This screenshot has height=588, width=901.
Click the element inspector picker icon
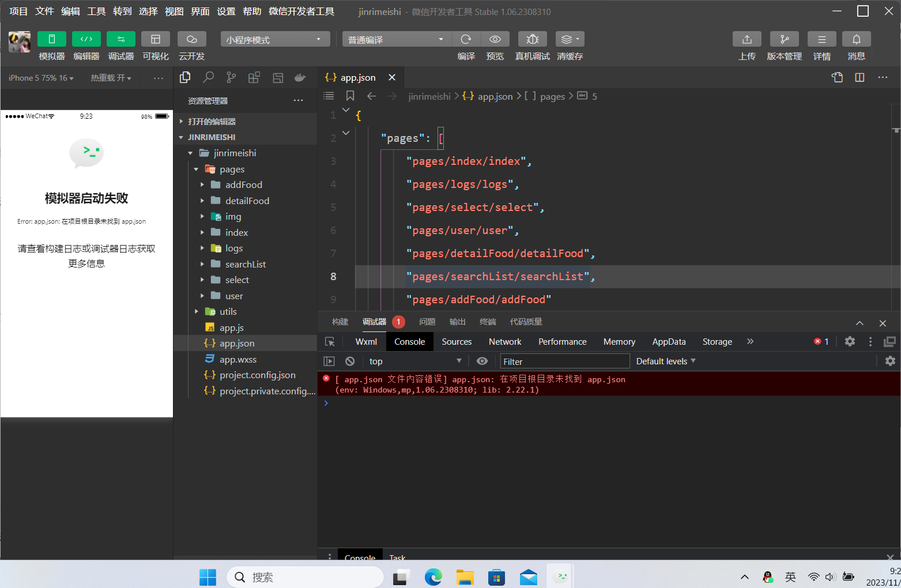pyautogui.click(x=330, y=342)
